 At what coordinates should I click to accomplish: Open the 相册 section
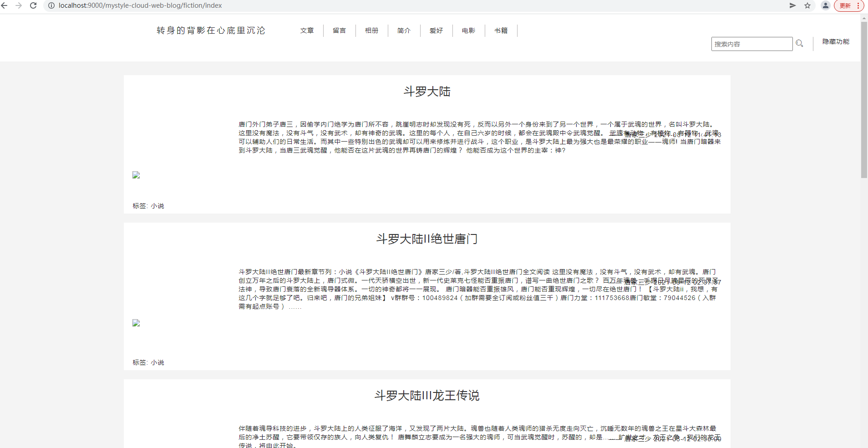tap(371, 31)
